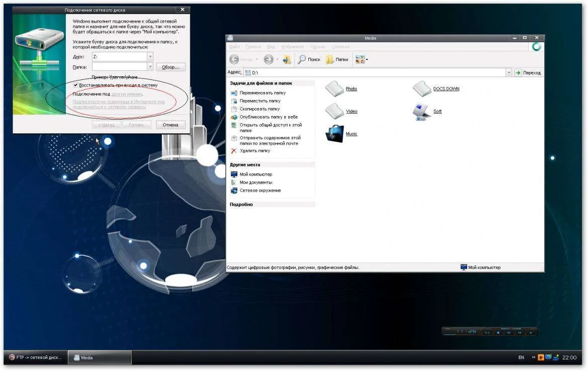Go up one folder level icon

point(287,59)
